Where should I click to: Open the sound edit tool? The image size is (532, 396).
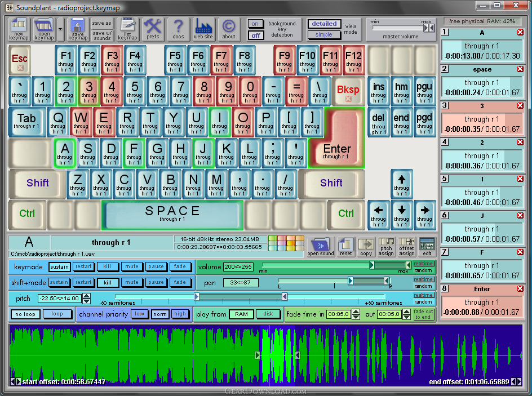(x=427, y=247)
